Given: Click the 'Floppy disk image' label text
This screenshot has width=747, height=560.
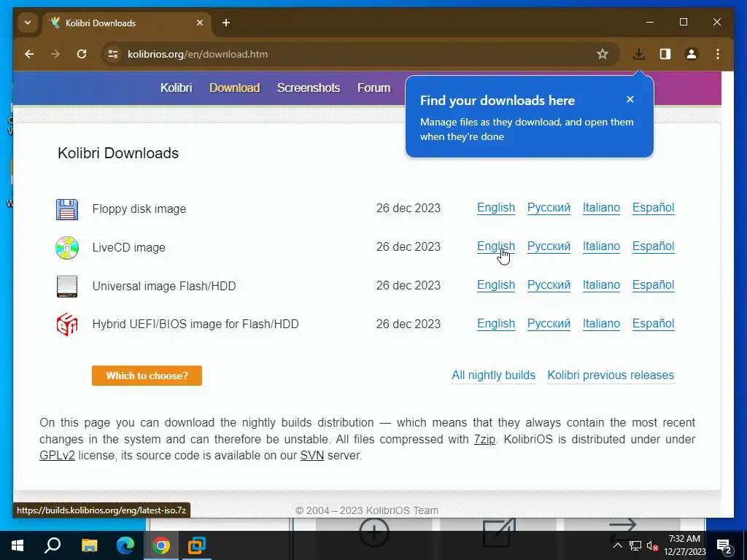Looking at the screenshot, I should (x=139, y=209).
